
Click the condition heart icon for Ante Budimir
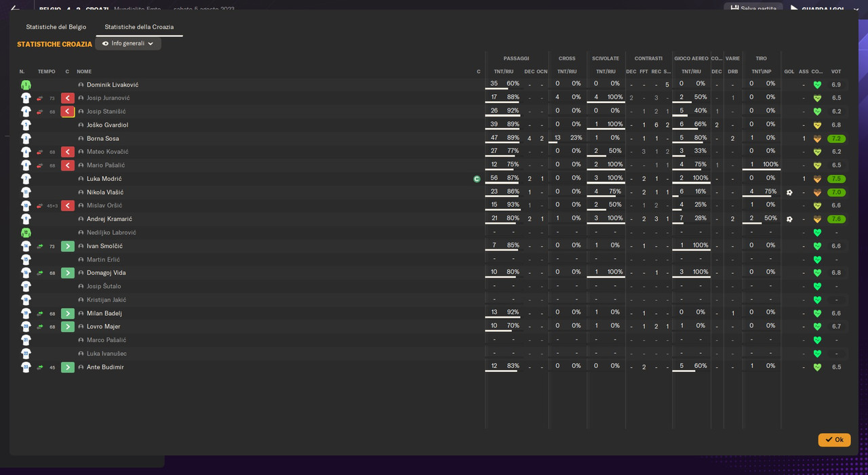[817, 367]
